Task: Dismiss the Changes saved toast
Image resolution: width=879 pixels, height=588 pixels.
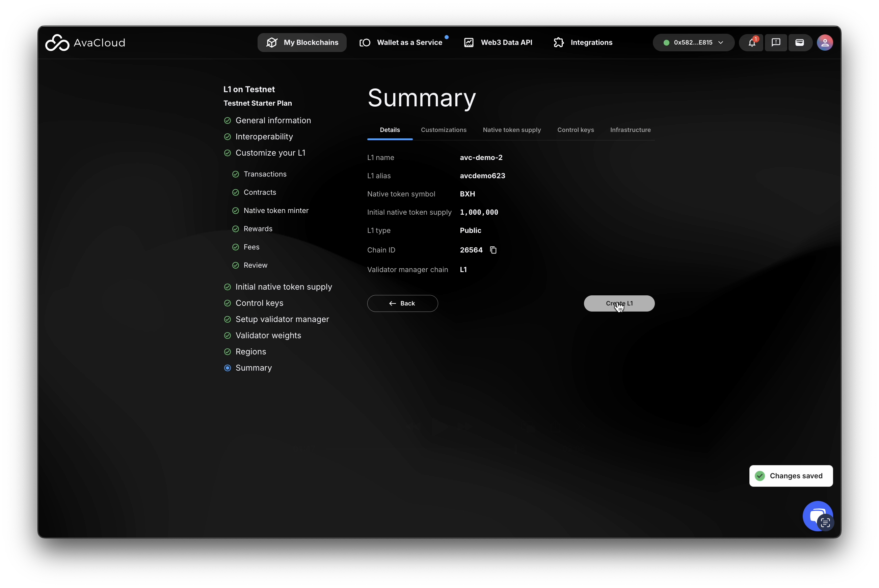Action: (791, 476)
